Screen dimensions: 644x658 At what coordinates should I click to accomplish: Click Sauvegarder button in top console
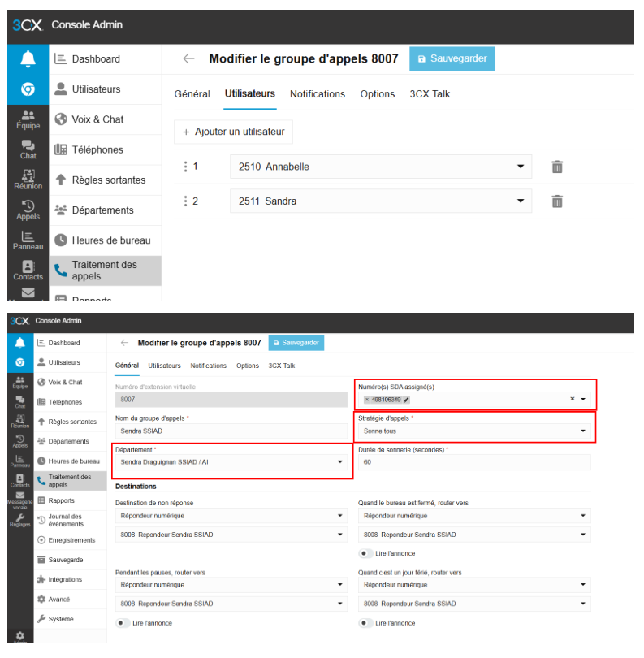(x=452, y=58)
